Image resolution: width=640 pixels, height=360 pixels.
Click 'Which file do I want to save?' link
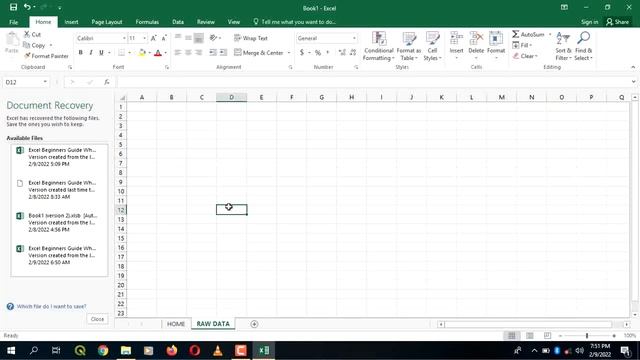tap(51, 306)
